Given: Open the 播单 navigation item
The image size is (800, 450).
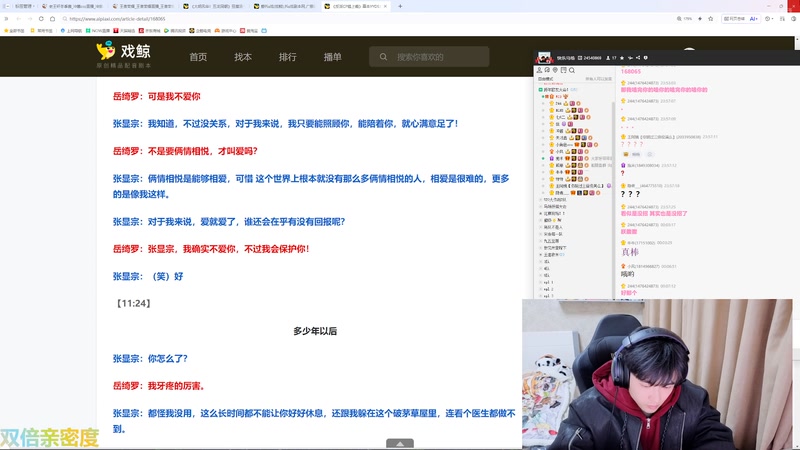Looking at the screenshot, I should click(333, 57).
